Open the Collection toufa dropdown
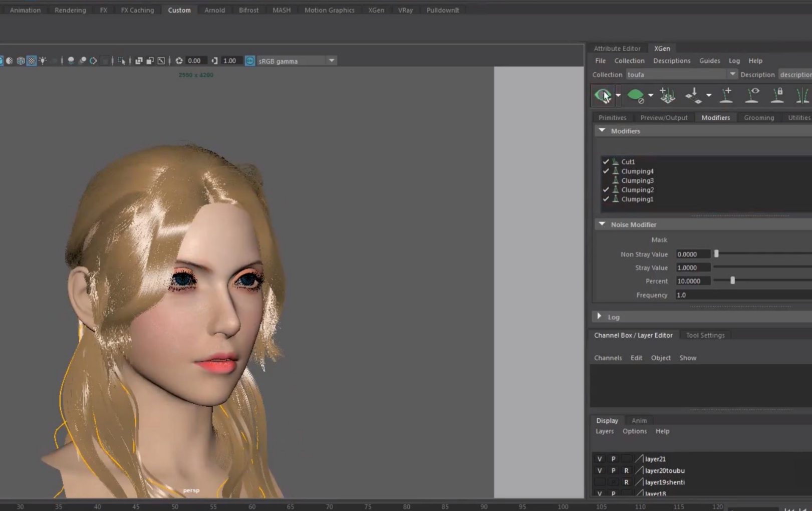 (732, 75)
